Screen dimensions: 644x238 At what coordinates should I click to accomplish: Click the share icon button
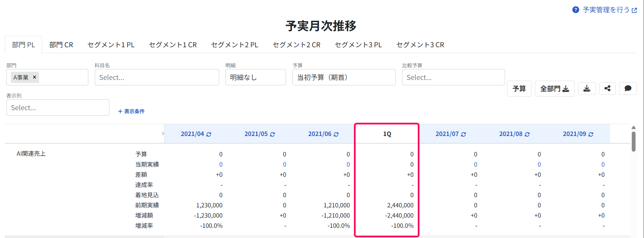point(607,88)
